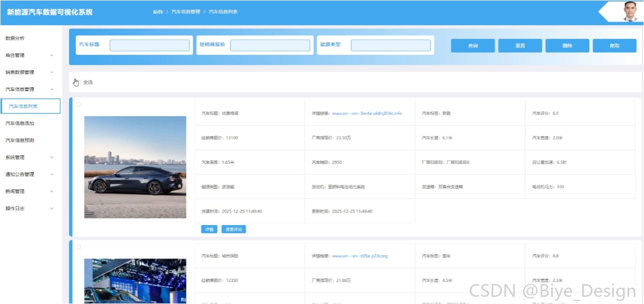Click 查看评论 for the 优雅格调 car
Viewport: 644px width, 304px height.
pyautogui.click(x=233, y=229)
